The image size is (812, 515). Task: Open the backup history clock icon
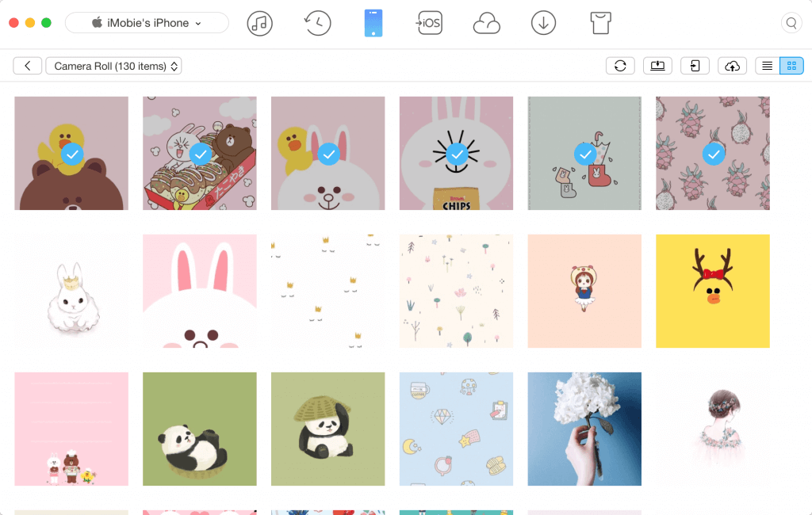317,23
